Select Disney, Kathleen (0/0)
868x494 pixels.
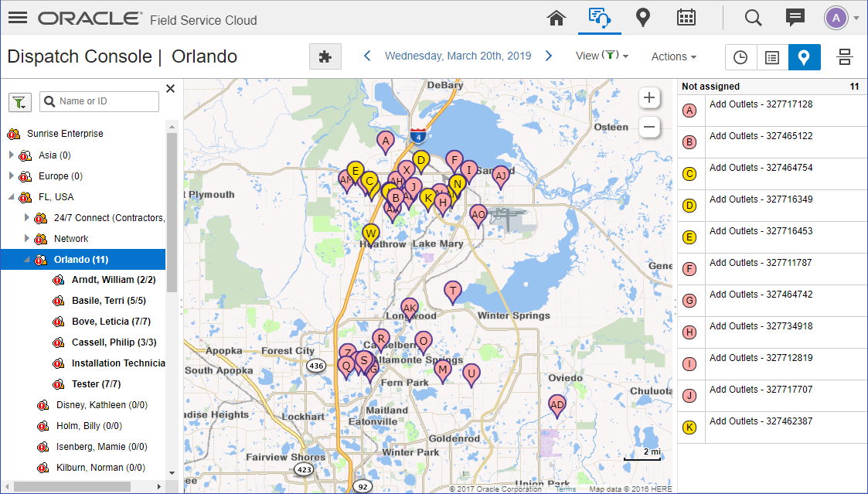point(102,405)
